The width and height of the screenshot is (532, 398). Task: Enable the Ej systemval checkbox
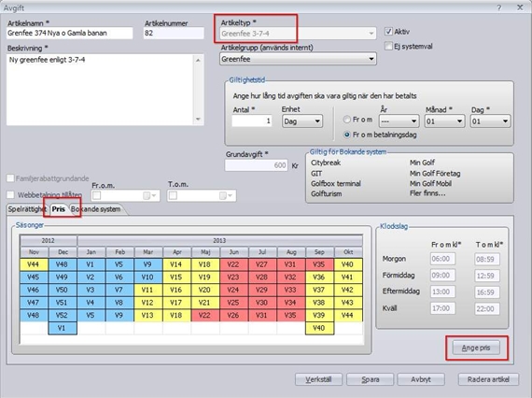tap(388, 46)
